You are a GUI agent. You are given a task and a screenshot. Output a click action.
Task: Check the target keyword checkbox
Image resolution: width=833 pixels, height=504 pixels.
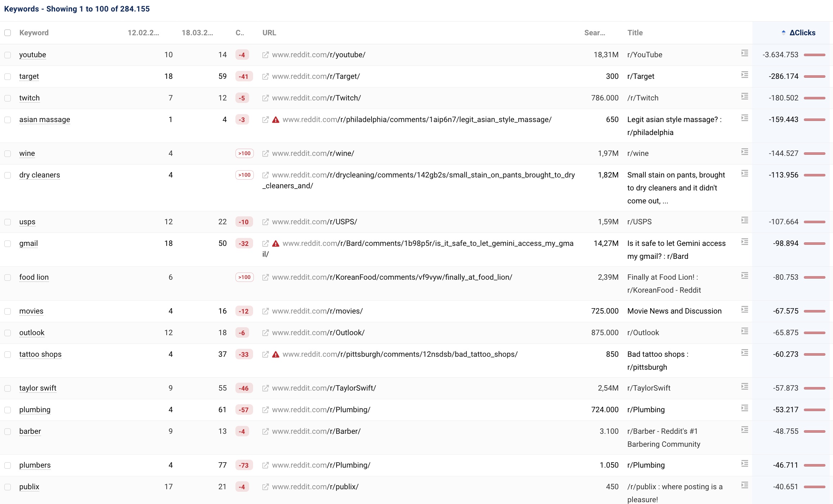coord(8,77)
